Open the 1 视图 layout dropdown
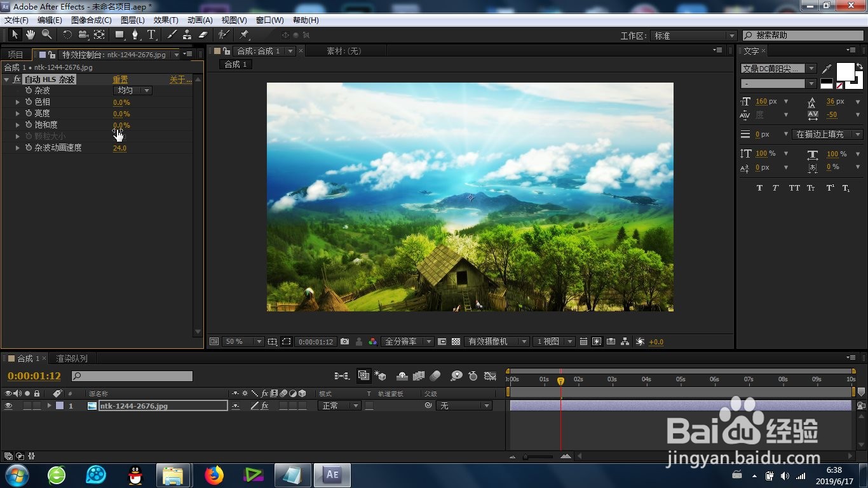868x488 pixels. [553, 342]
